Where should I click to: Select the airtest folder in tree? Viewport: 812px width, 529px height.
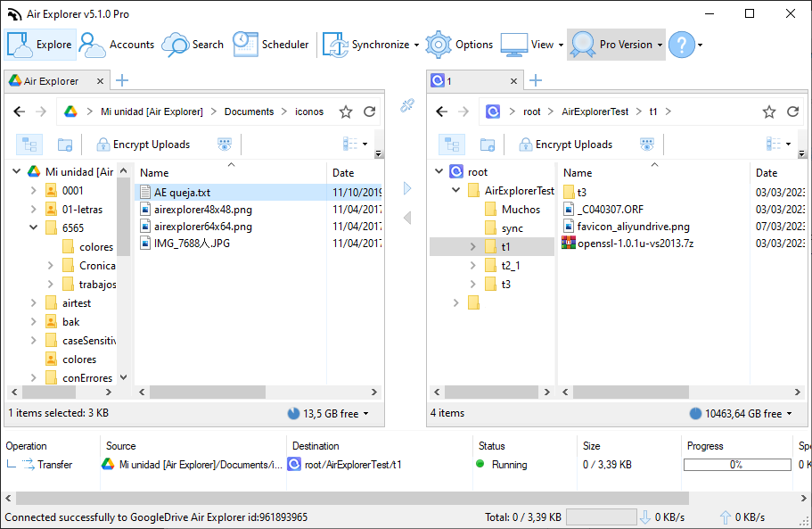tap(76, 303)
